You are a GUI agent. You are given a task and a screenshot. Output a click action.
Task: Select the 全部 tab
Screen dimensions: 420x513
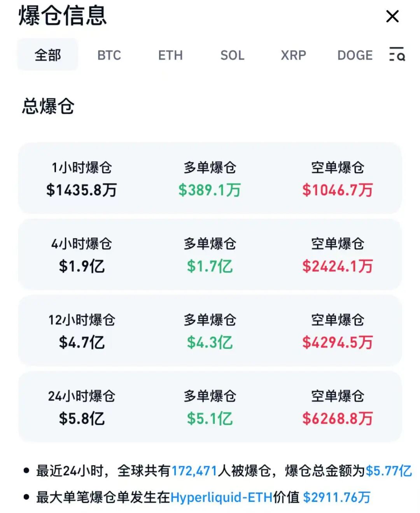47,55
